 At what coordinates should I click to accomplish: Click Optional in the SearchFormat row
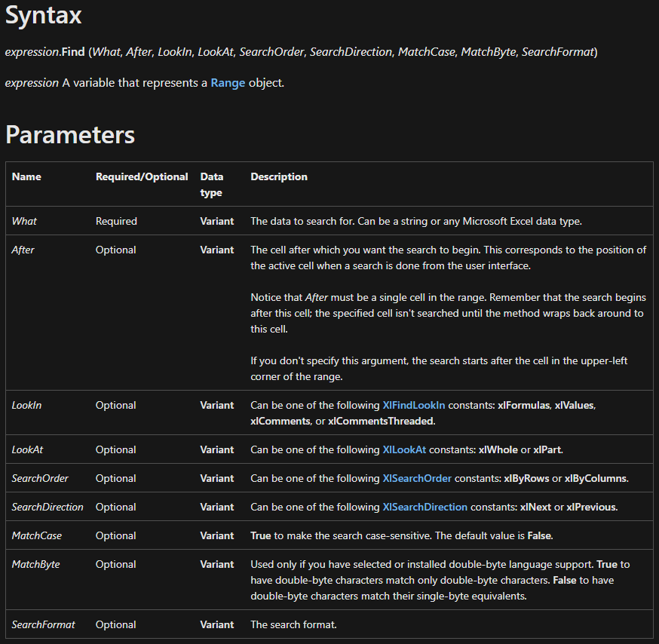tap(115, 624)
